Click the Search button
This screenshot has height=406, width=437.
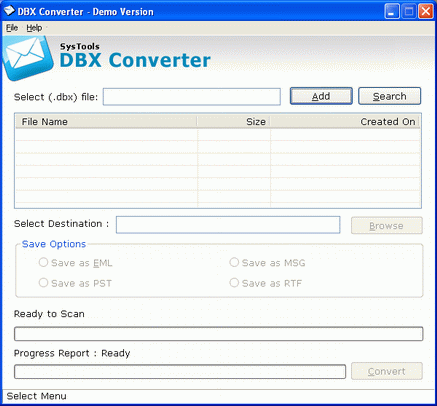tap(389, 96)
